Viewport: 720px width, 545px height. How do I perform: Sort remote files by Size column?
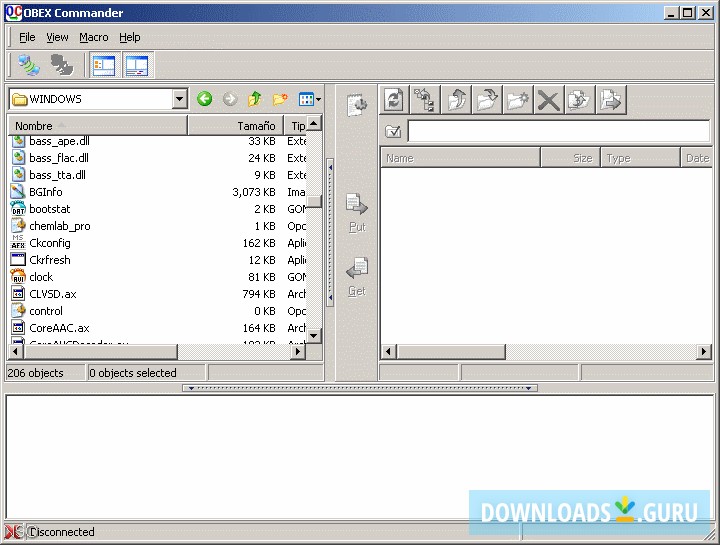571,158
